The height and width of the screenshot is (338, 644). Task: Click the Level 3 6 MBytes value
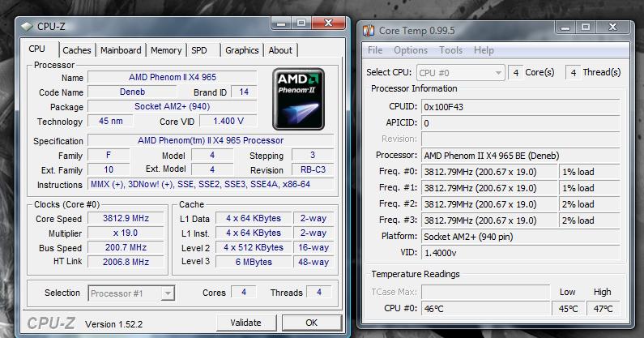point(254,262)
